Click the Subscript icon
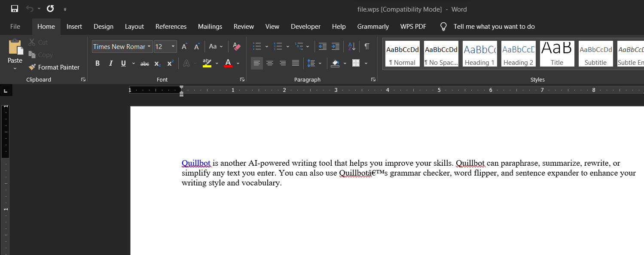This screenshot has height=255, width=644. click(156, 63)
